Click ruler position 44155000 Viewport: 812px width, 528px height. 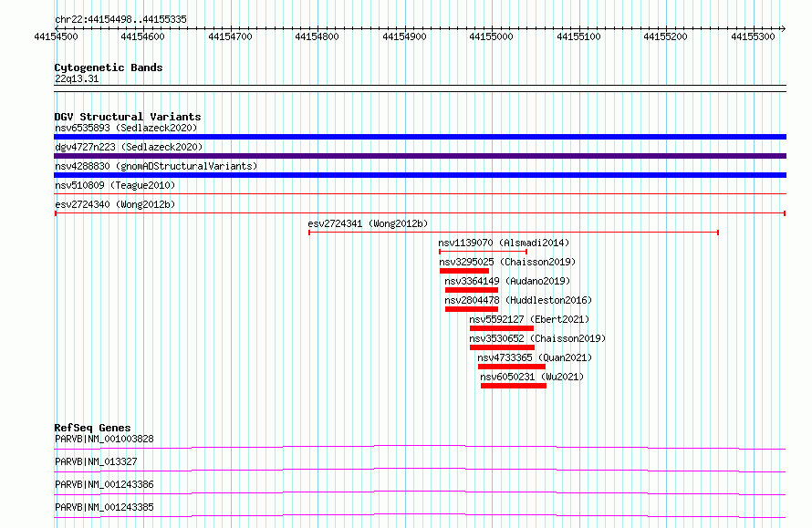pos(492,36)
